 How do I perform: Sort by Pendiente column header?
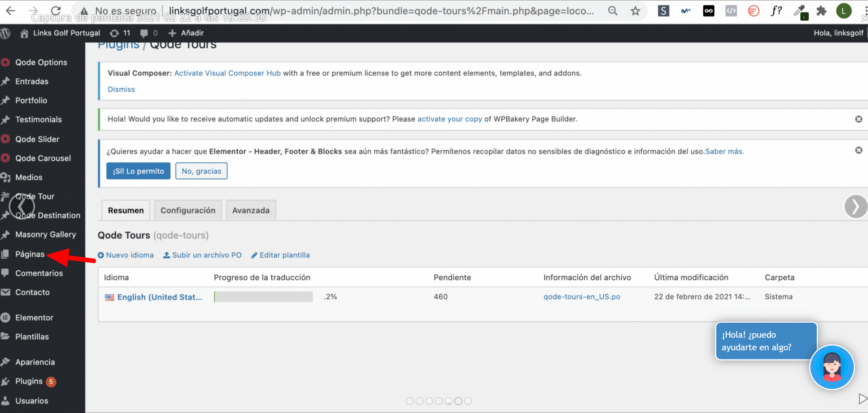pyautogui.click(x=452, y=277)
